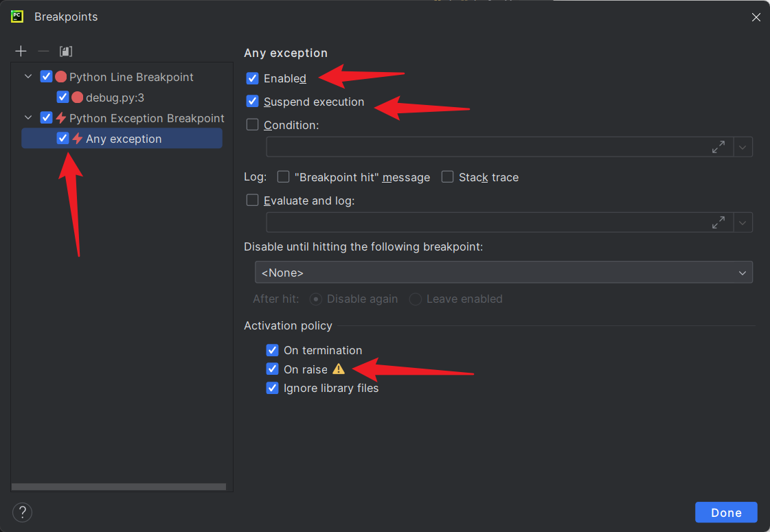770x532 pixels.
Task: Open the help question mark button
Action: click(23, 512)
